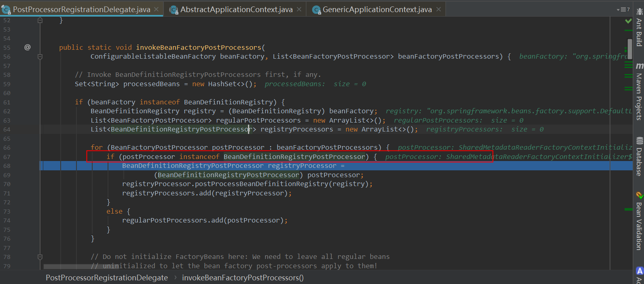
Task: Click the class icon on PostProcessorRegistrationDelegate.java tab
Action: click(6, 10)
